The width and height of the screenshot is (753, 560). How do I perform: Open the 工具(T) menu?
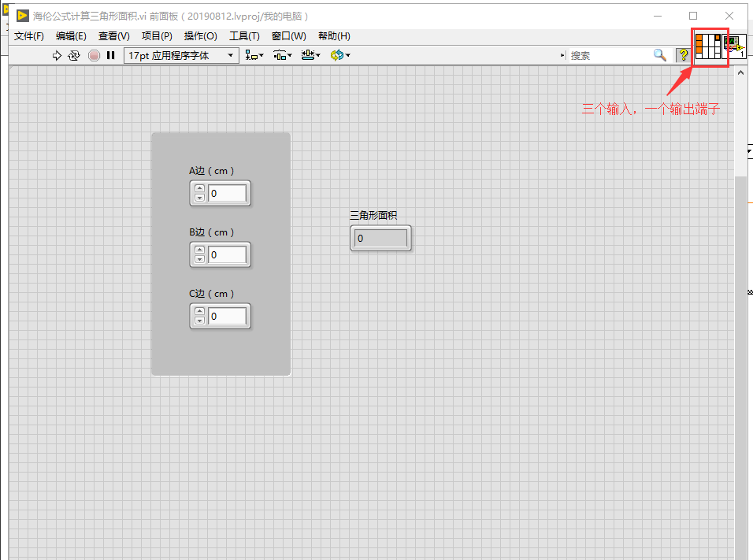point(244,36)
